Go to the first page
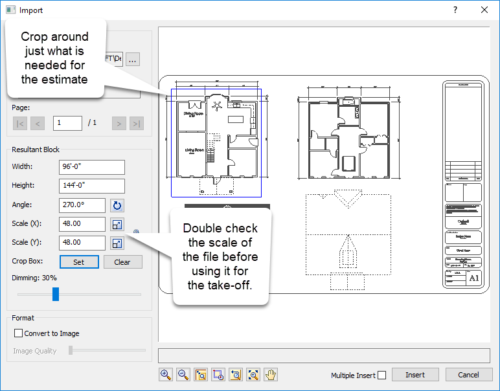This screenshot has width=500, height=391. click(20, 124)
